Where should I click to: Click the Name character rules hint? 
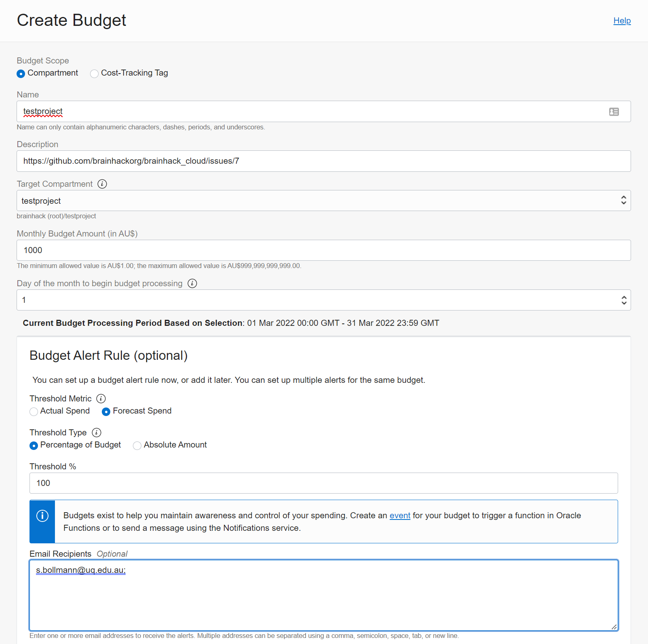pos(141,127)
